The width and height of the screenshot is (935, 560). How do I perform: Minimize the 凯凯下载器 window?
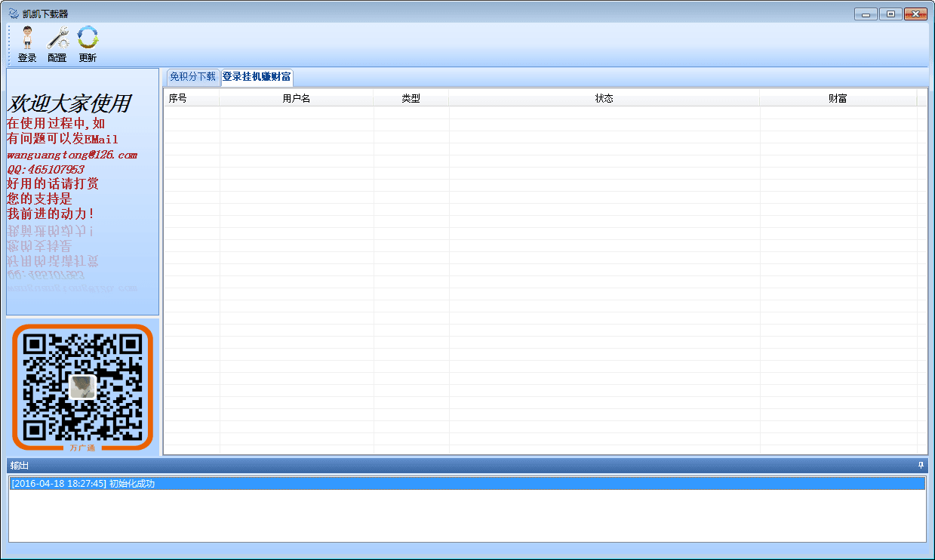pyautogui.click(x=866, y=14)
